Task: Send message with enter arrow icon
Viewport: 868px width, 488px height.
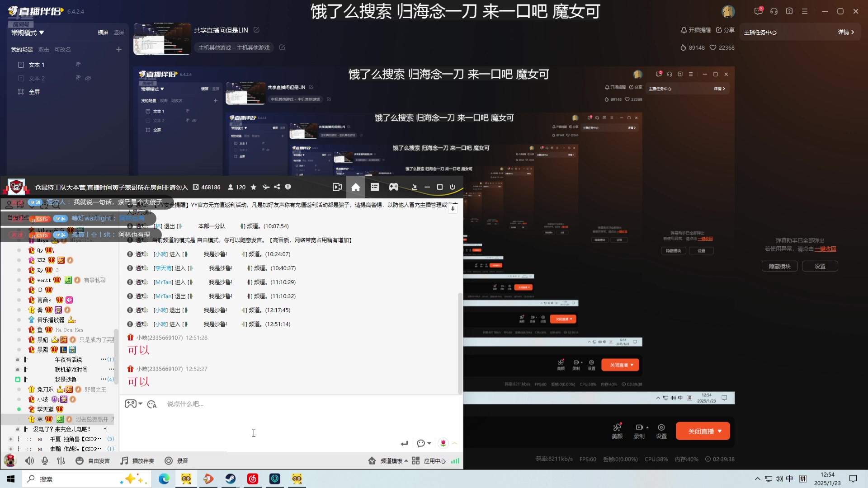Action: [x=404, y=443]
